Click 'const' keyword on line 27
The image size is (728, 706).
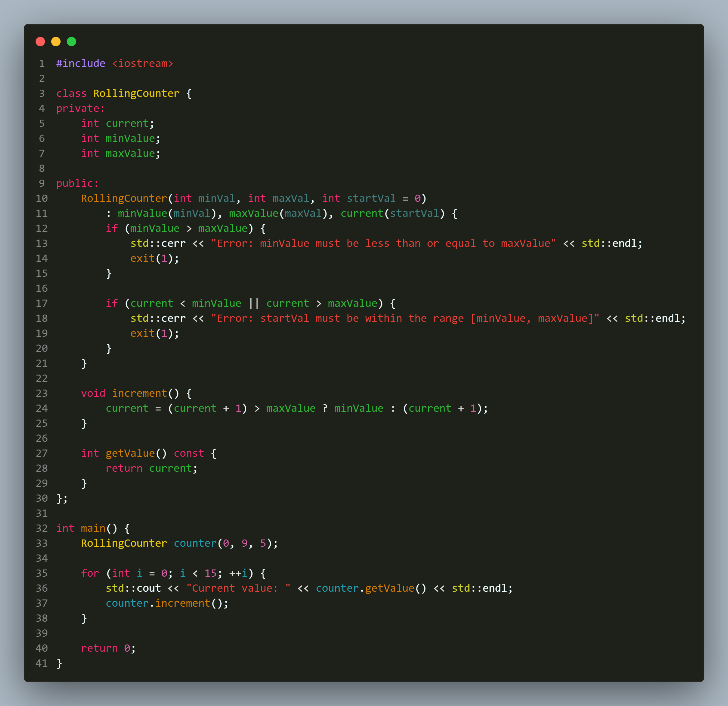(189, 453)
